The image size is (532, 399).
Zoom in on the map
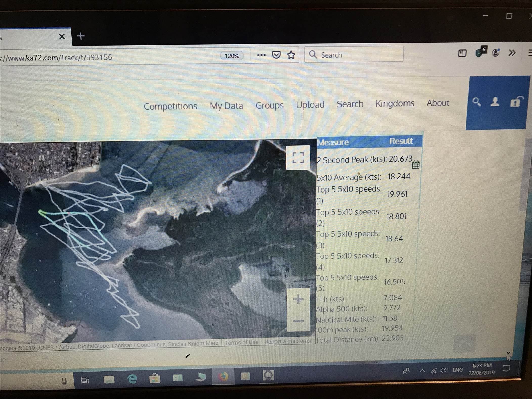coord(298,299)
